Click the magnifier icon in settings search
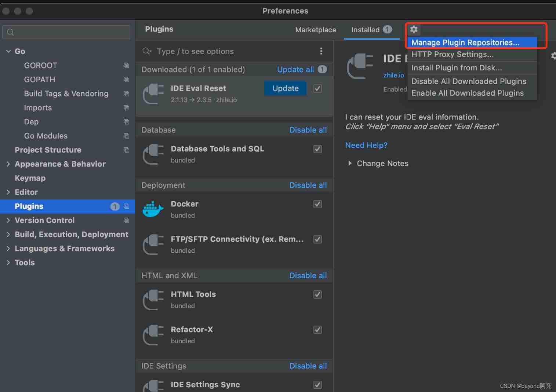556x392 pixels. click(11, 32)
